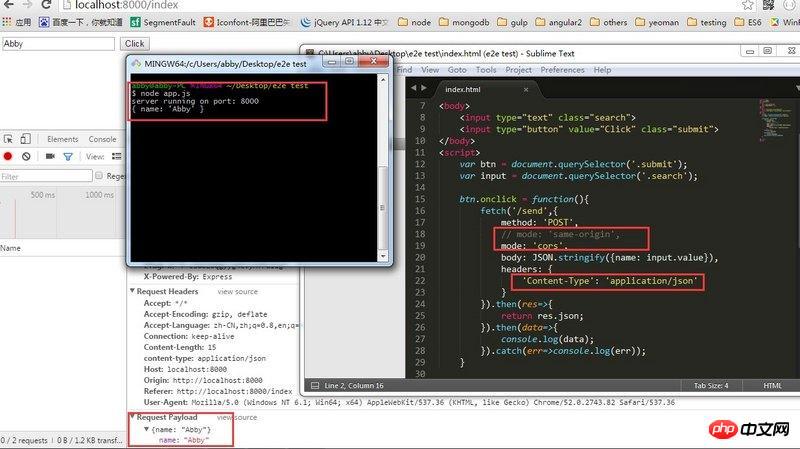The image size is (800, 449).
Task: Click view source next to Request Headers
Action: [x=237, y=291]
